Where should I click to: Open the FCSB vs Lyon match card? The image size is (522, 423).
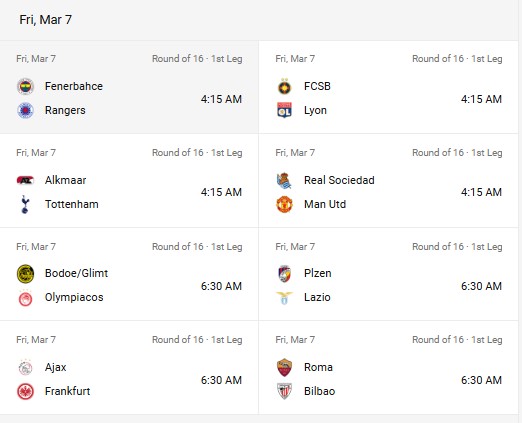388,87
